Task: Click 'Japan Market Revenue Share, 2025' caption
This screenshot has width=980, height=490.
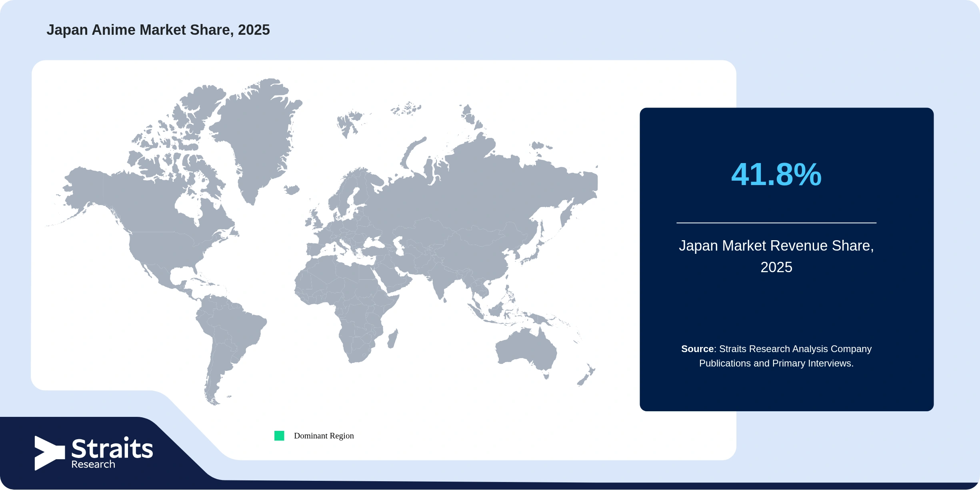Action: 776,256
